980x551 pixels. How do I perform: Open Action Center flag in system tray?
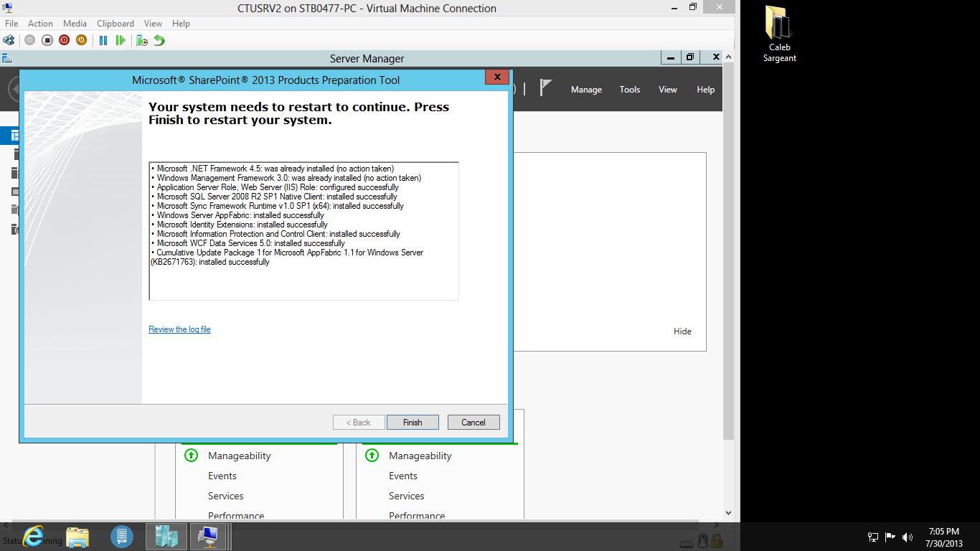click(890, 537)
